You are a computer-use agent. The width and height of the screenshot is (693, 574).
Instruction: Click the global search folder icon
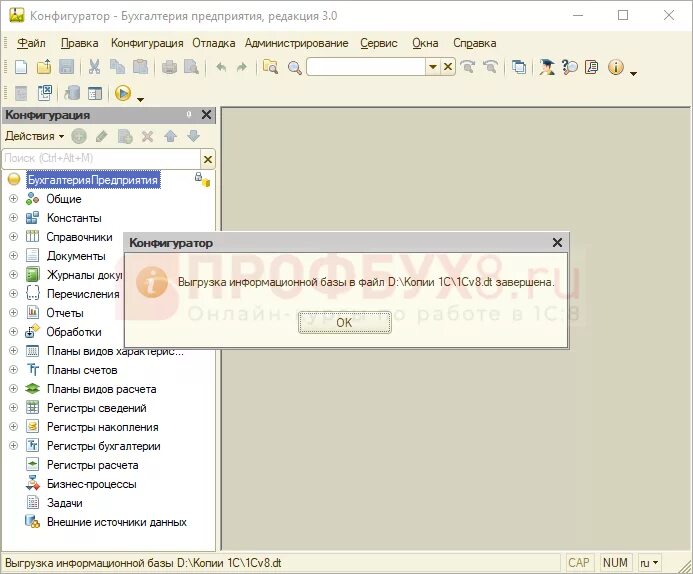pyautogui.click(x=270, y=67)
